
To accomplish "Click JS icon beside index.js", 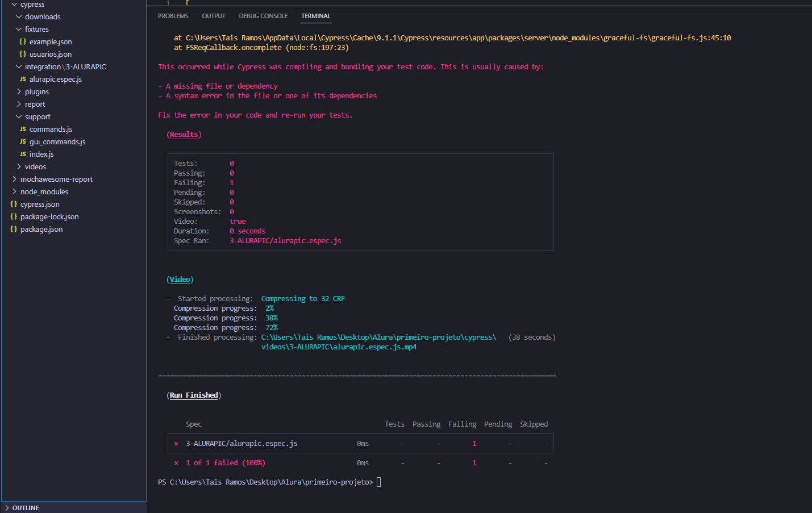I will 23,154.
